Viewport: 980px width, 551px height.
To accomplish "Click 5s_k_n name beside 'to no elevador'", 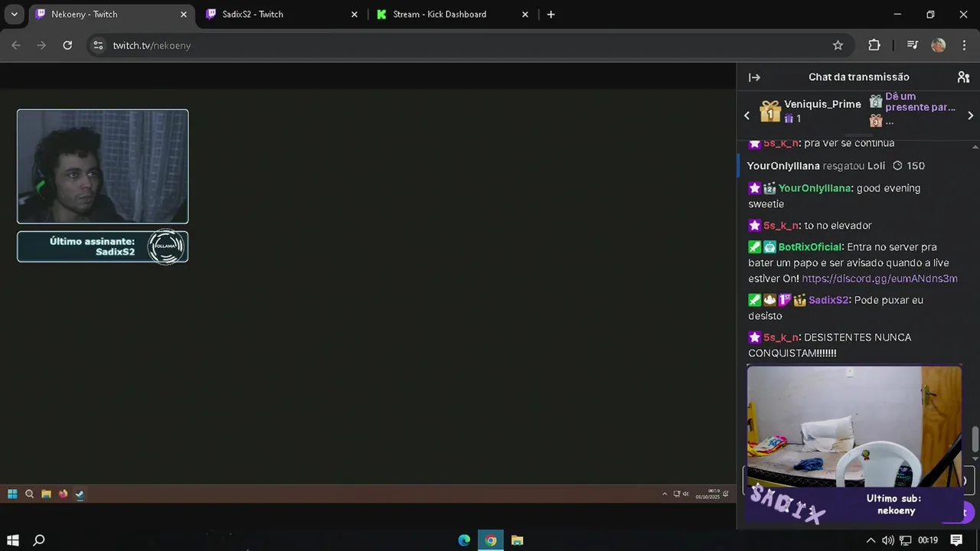I will (781, 226).
